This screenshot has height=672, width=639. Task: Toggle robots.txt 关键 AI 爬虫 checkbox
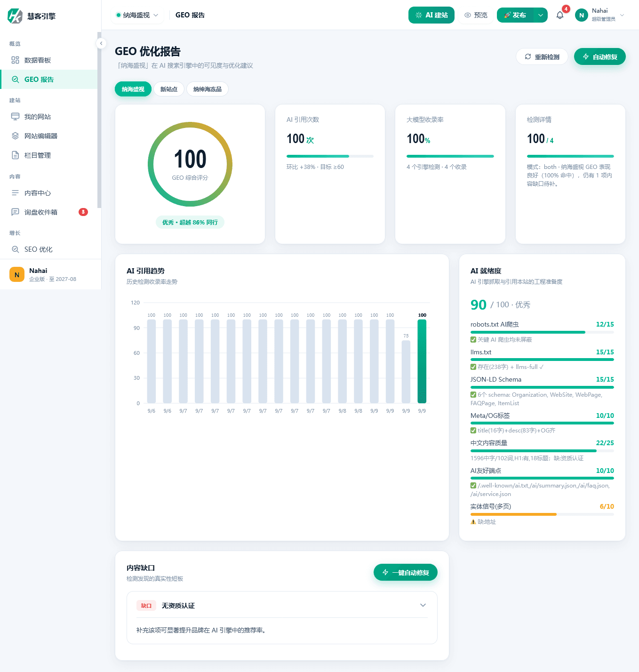(x=473, y=340)
